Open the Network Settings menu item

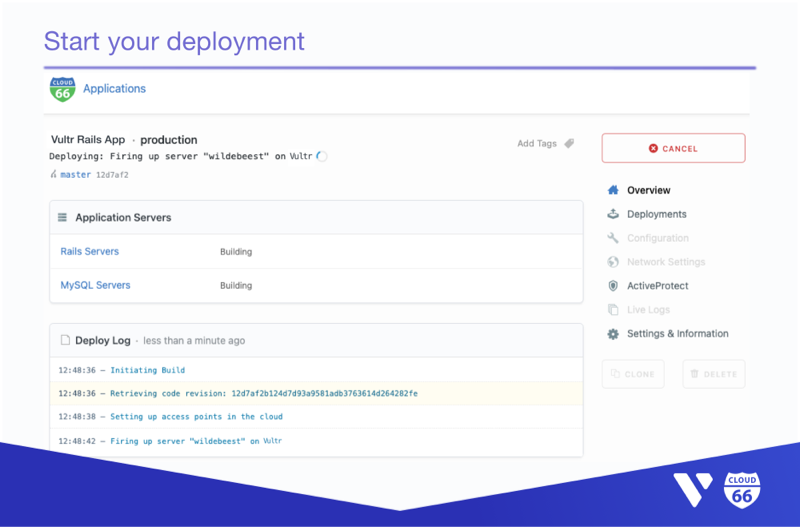point(666,262)
